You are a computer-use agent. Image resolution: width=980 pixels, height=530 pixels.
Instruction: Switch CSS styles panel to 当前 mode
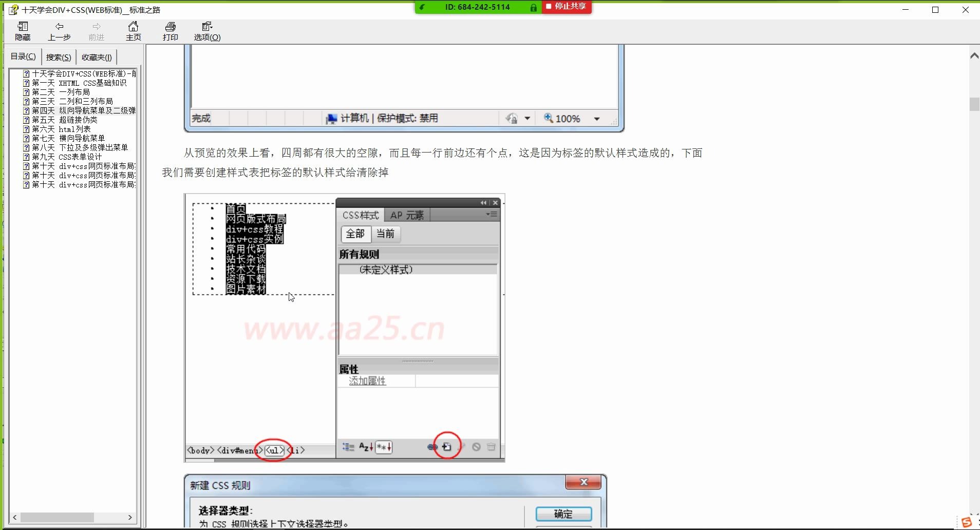pos(386,234)
